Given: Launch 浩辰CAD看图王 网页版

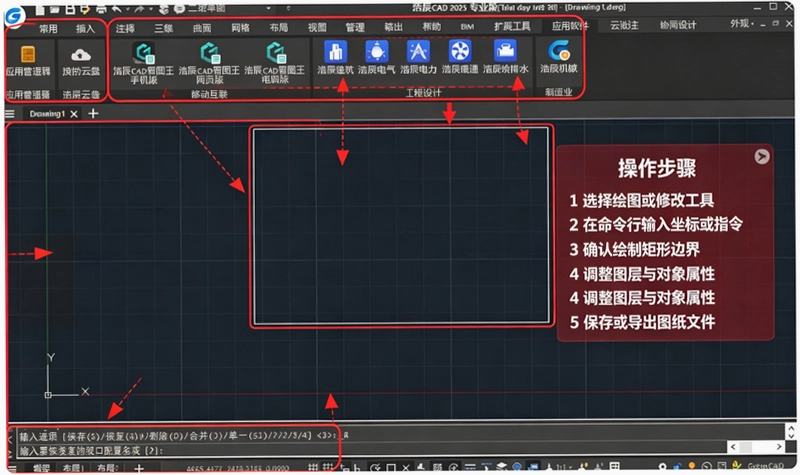Looking at the screenshot, I should 209,63.
